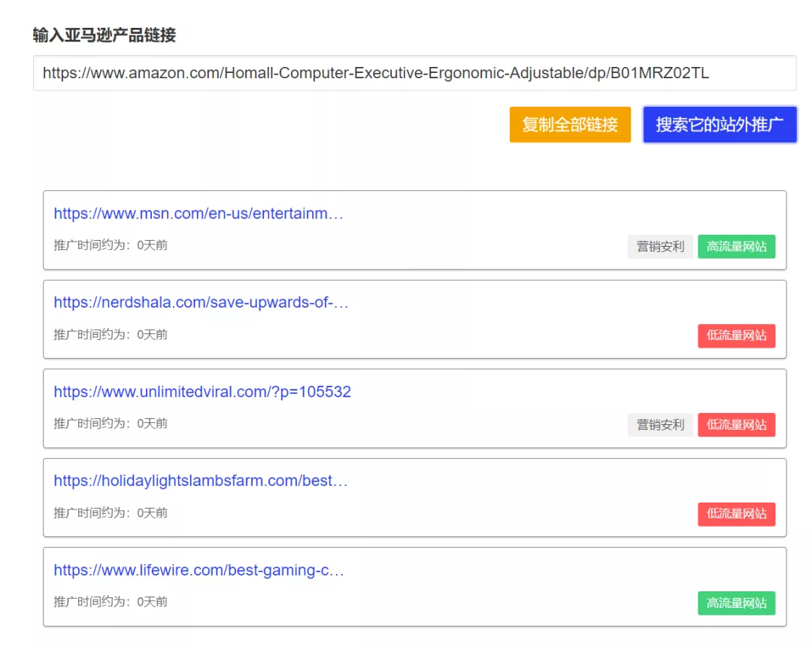Click 推广时间约为: 0天前 under nerdshala link
The height and width of the screenshot is (647, 812).
[111, 335]
